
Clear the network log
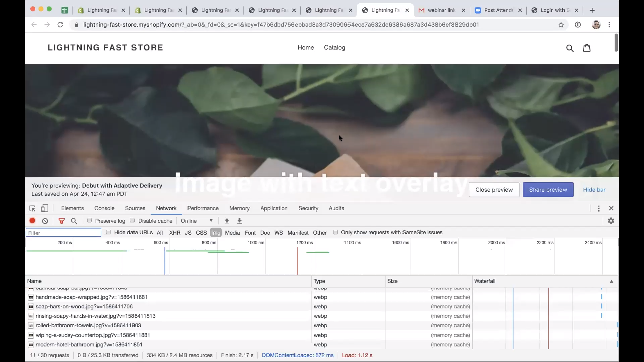(45, 221)
